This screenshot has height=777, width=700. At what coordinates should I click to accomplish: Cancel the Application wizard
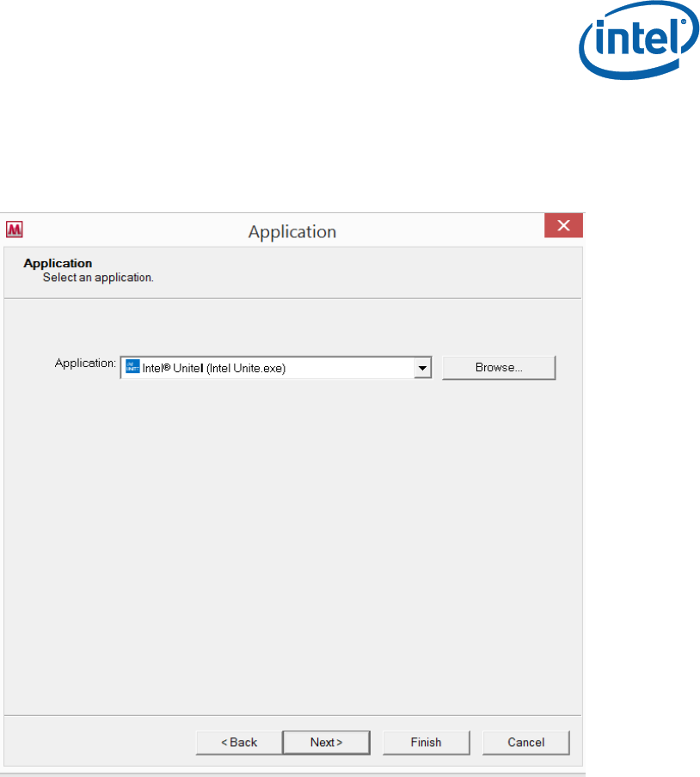point(526,743)
